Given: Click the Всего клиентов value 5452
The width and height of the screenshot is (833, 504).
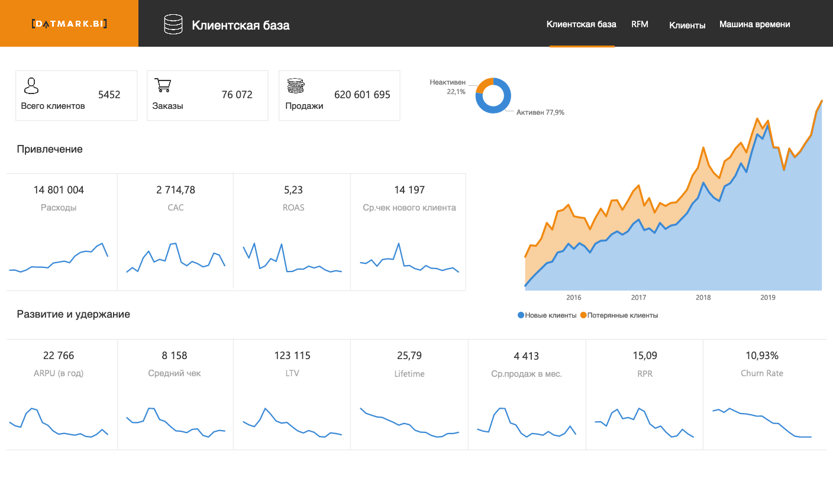Looking at the screenshot, I should 109,95.
